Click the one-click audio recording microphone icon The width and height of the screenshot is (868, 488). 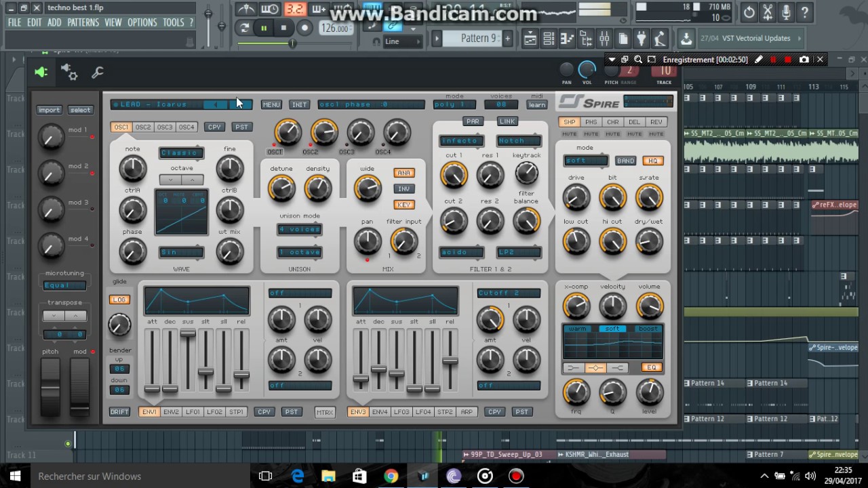click(x=786, y=12)
